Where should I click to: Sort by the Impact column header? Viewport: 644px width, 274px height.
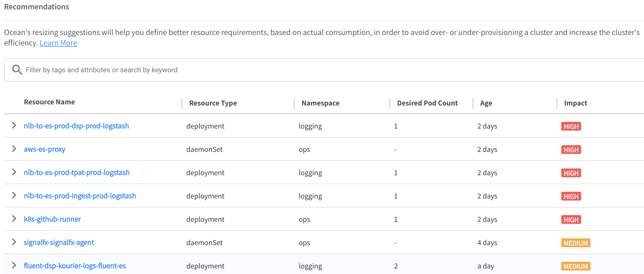(x=575, y=103)
